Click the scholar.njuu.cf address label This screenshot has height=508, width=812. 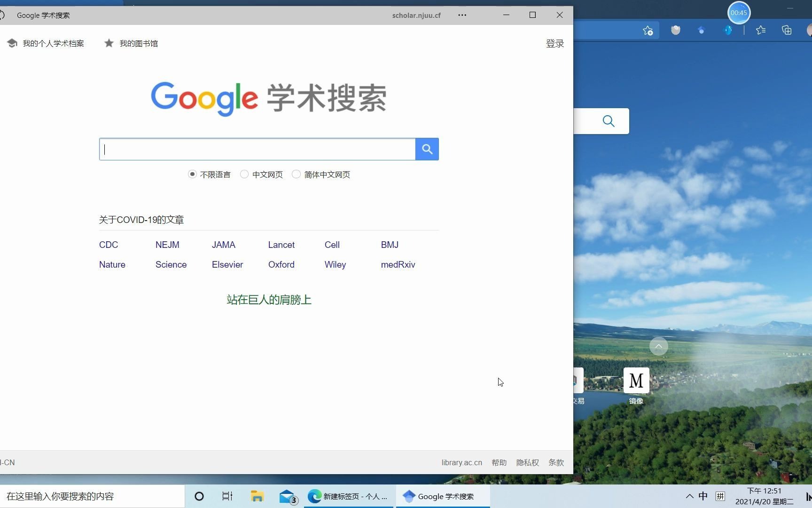click(x=416, y=15)
